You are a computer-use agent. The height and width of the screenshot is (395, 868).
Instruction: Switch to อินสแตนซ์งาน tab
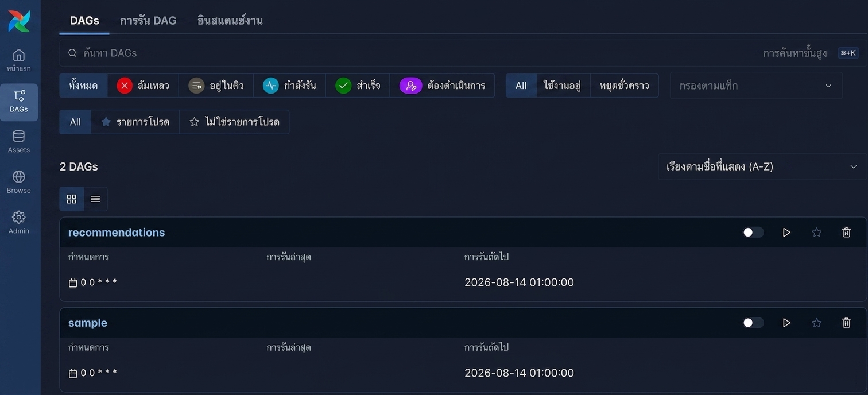pyautogui.click(x=230, y=20)
